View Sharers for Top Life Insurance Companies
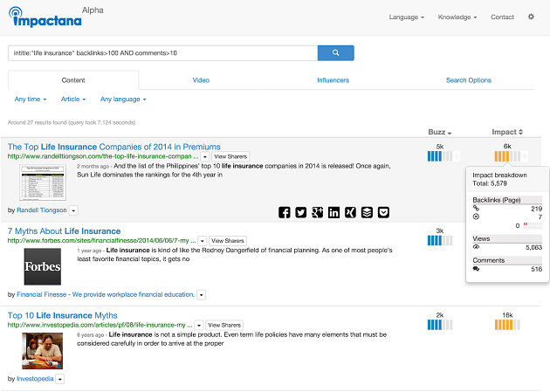550x392 pixels. 230,157
